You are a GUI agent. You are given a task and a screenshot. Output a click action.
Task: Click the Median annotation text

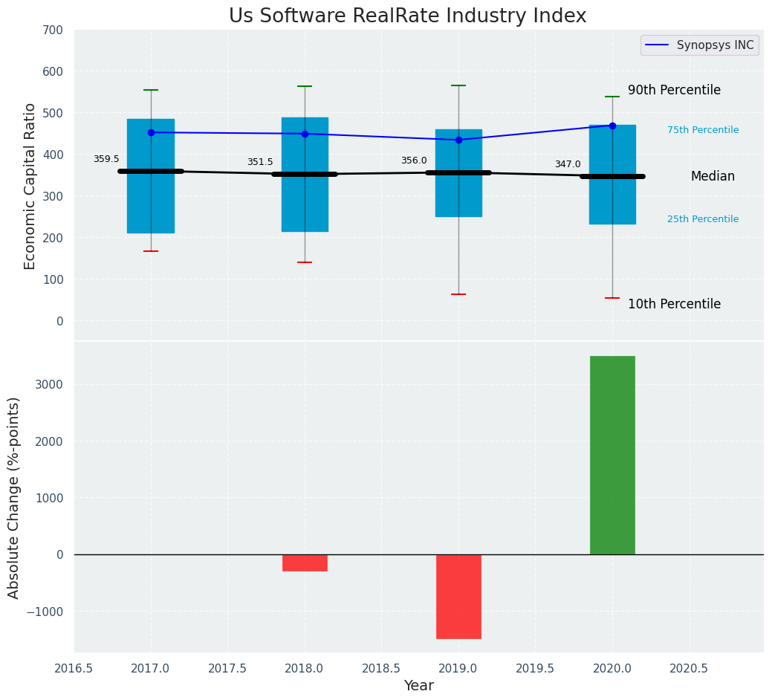point(713,176)
